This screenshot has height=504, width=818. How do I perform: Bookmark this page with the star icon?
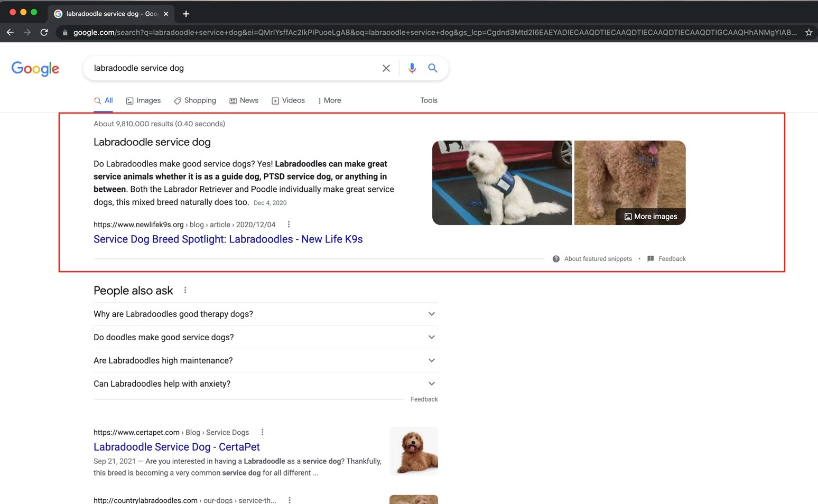[808, 32]
